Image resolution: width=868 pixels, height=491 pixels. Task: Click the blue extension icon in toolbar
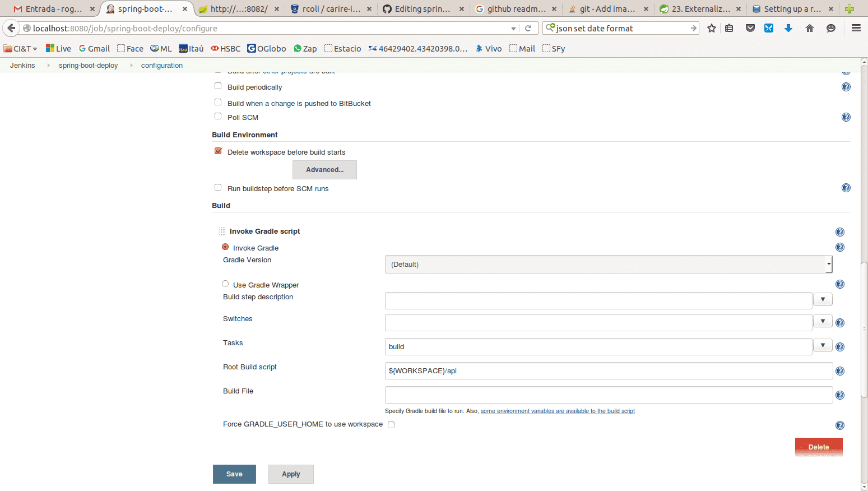coord(769,28)
